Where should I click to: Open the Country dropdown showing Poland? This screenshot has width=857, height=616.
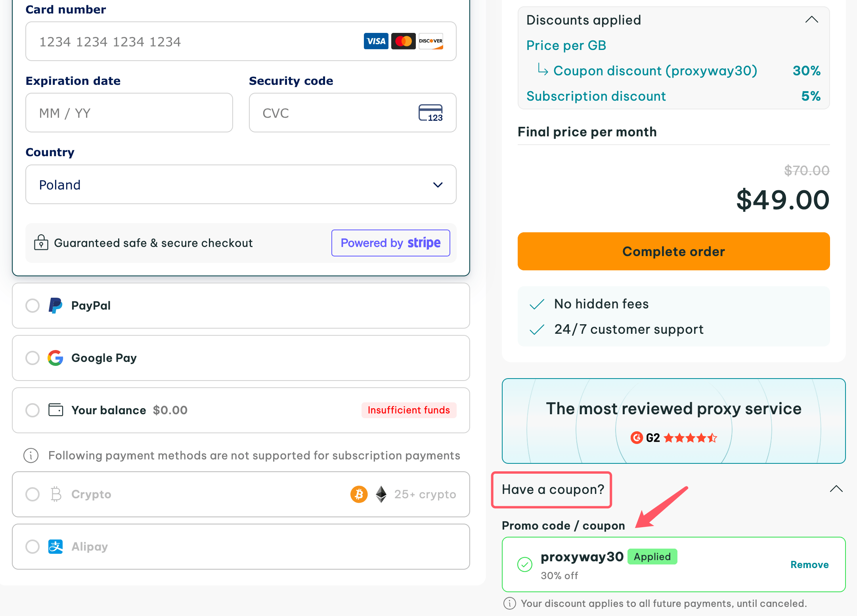241,185
